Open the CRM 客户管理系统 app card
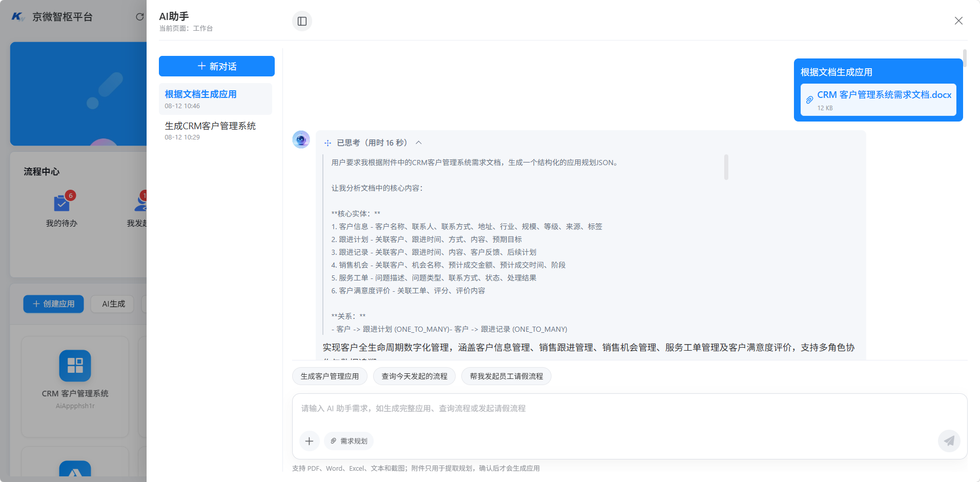The height and width of the screenshot is (482, 980). tap(75, 387)
